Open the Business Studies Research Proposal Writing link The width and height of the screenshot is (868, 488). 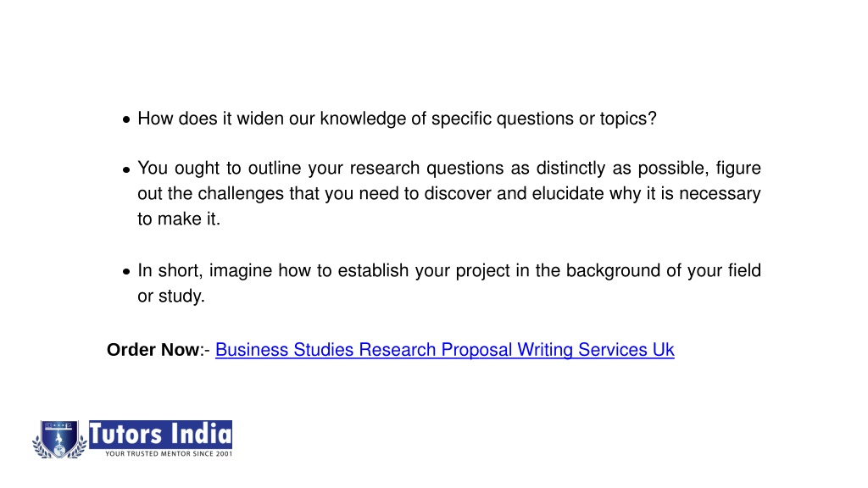444,350
